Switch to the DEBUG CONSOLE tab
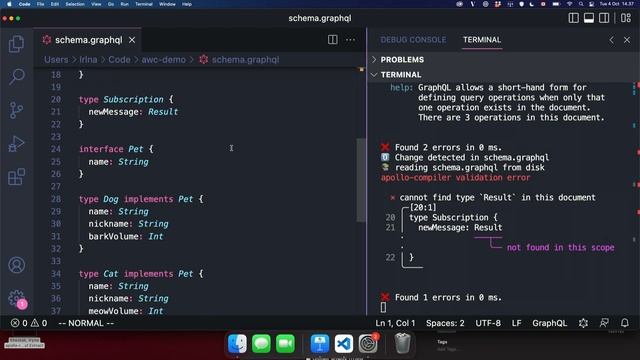 pyautogui.click(x=413, y=40)
